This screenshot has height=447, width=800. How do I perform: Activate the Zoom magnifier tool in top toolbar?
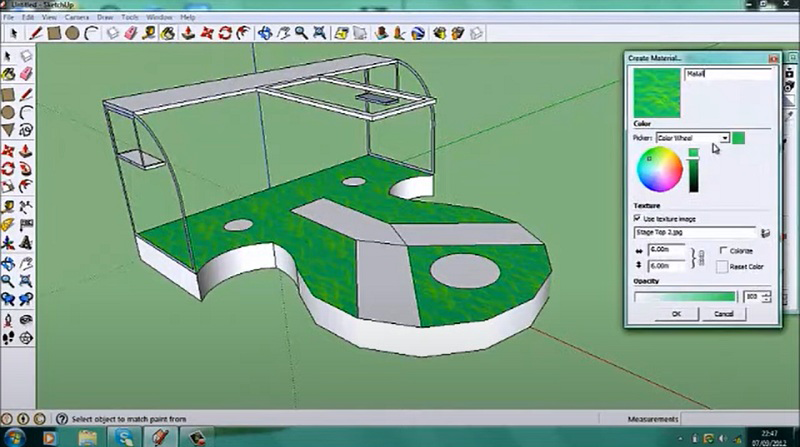301,33
